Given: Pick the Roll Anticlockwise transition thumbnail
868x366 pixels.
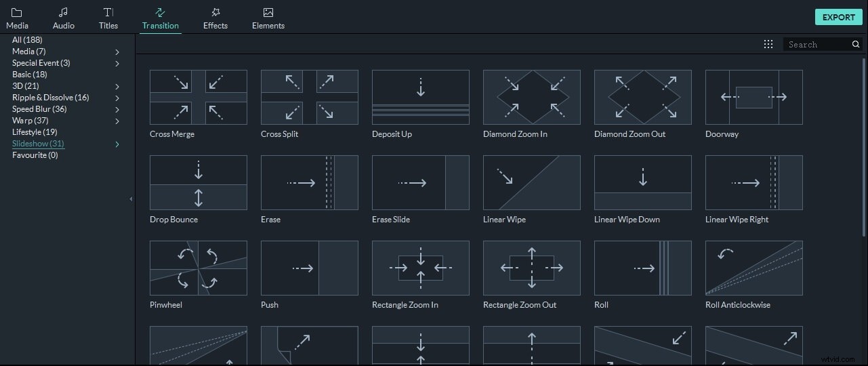Looking at the screenshot, I should (x=754, y=268).
